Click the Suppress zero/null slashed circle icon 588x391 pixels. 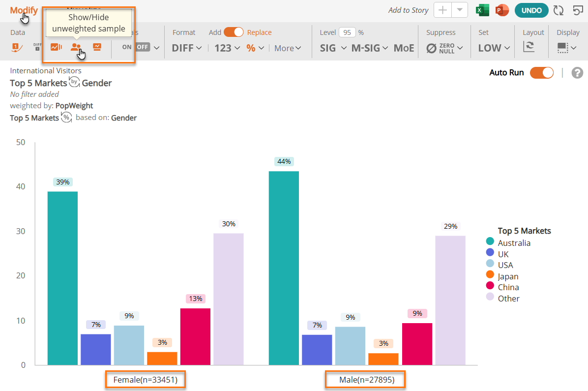click(432, 48)
